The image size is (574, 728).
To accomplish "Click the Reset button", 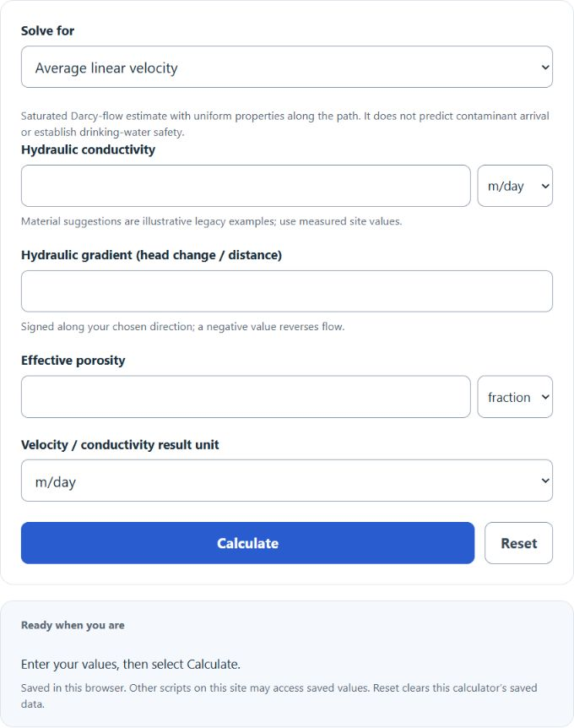I will click(519, 543).
